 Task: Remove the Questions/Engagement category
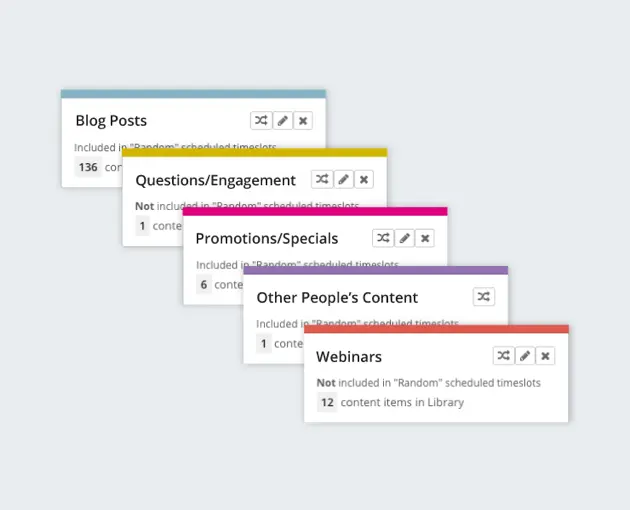tap(365, 180)
